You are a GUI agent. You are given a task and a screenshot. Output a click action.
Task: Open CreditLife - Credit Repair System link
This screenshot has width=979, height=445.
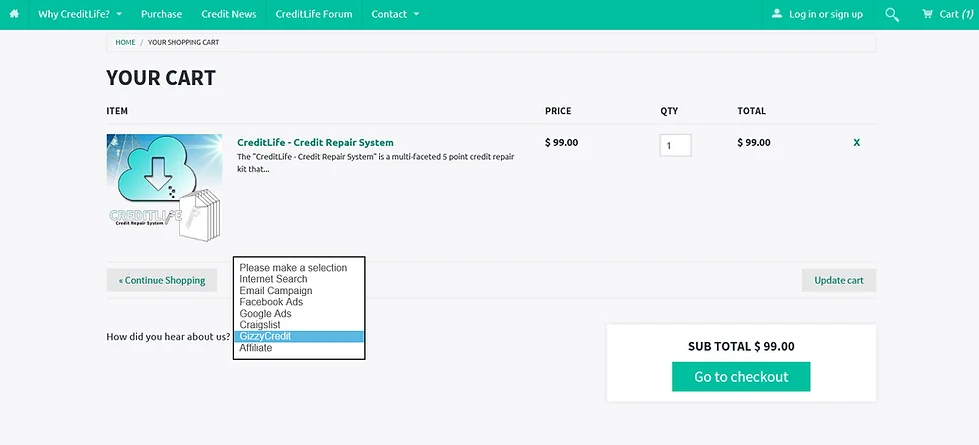click(315, 143)
